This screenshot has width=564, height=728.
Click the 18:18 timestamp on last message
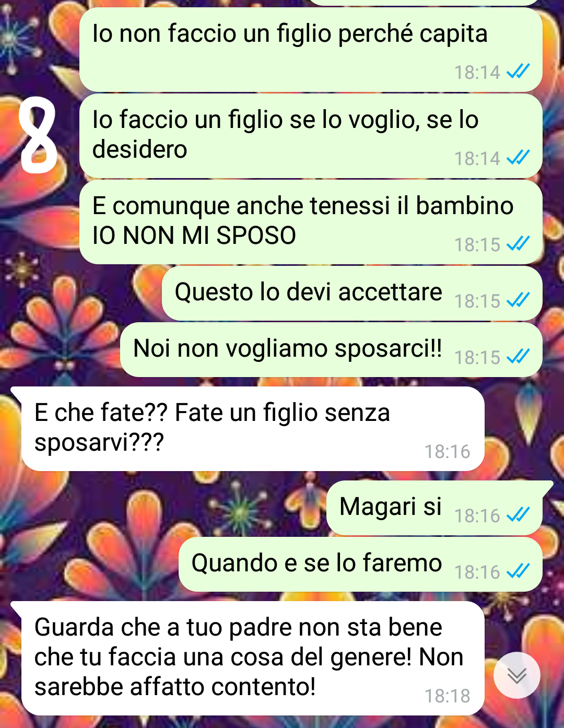tap(447, 696)
